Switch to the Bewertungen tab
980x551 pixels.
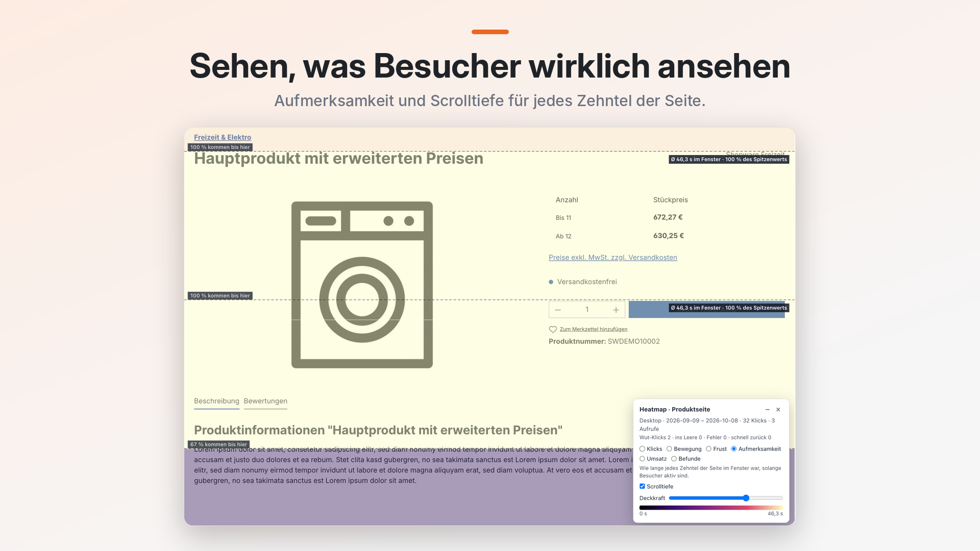(265, 401)
